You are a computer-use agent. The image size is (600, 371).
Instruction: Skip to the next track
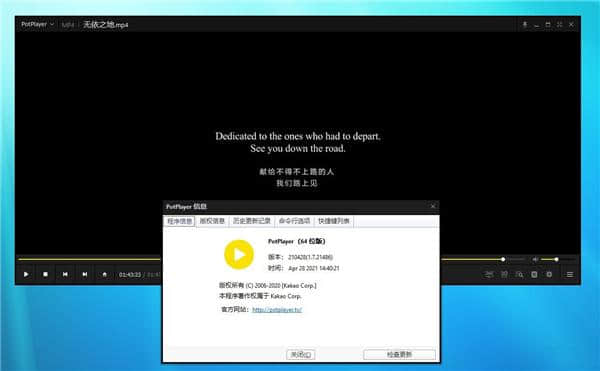pyautogui.click(x=85, y=274)
